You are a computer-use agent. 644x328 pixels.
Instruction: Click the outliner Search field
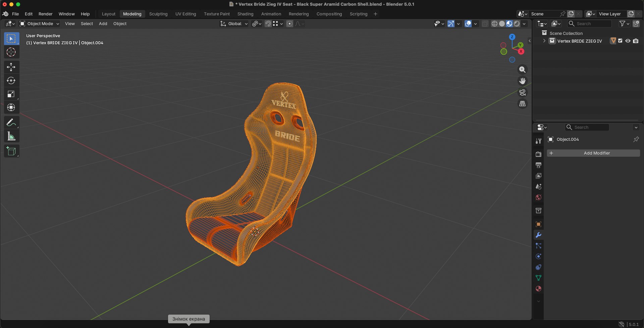pos(589,24)
